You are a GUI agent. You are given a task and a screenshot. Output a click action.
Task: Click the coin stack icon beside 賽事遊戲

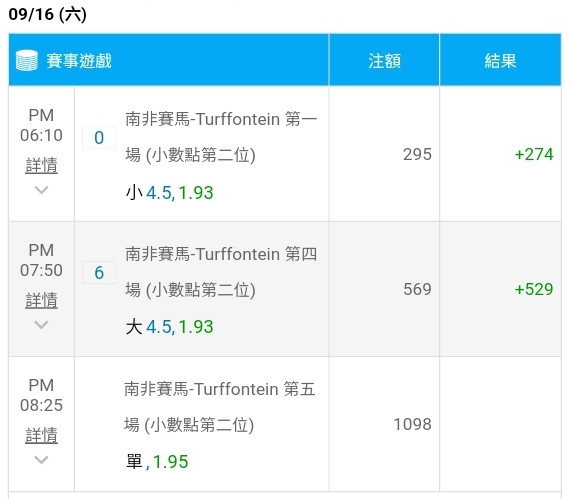coord(27,60)
